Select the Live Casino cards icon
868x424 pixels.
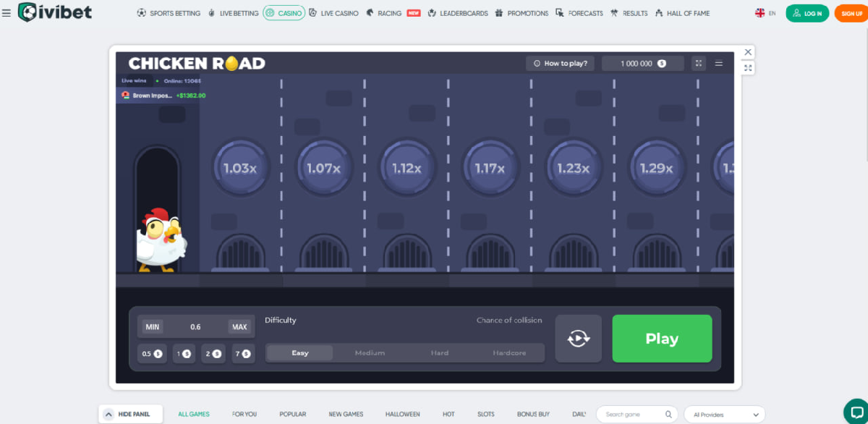tap(312, 12)
